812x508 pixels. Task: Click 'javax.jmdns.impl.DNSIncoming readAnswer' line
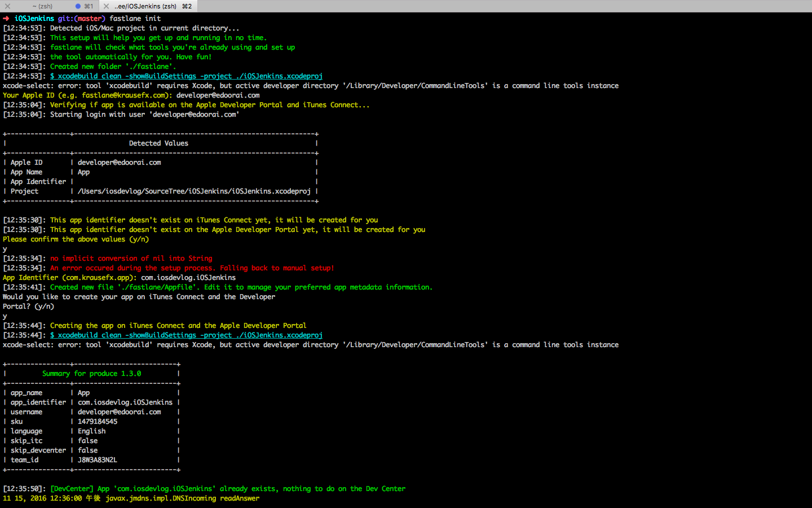click(183, 498)
